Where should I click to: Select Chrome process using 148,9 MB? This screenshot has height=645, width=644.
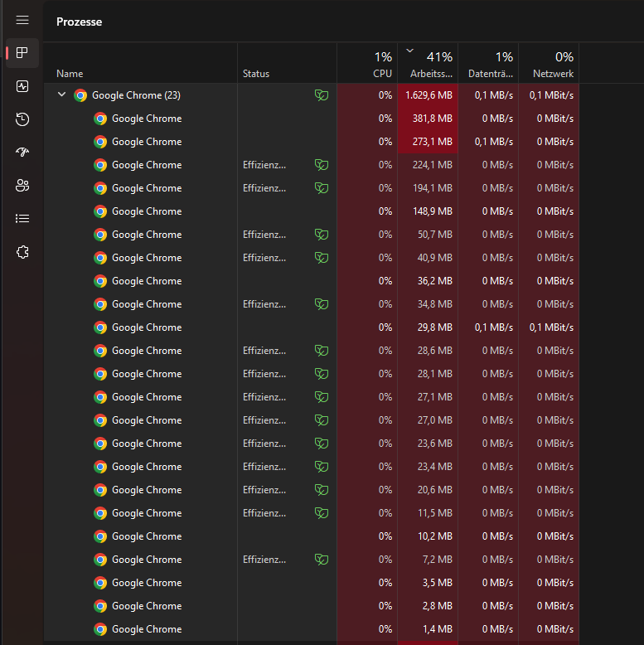pos(312,211)
